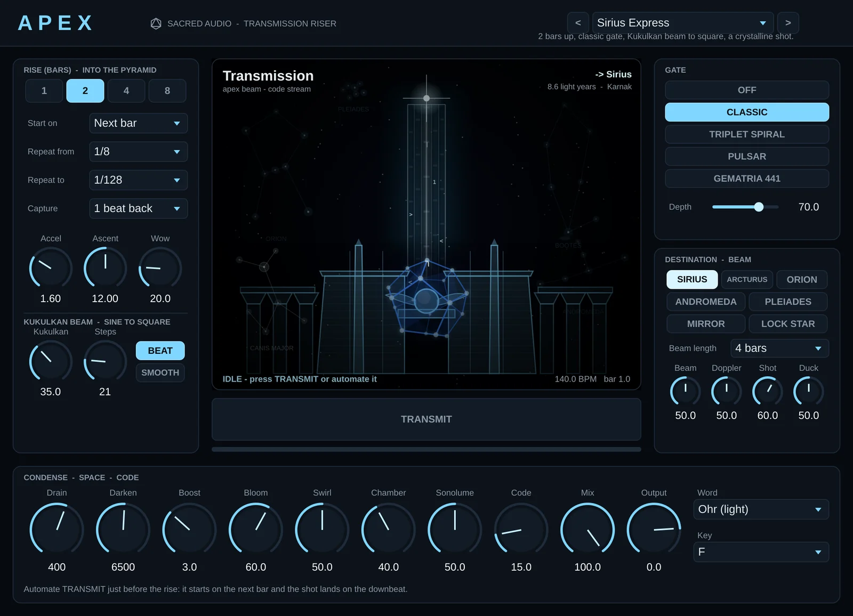
Task: Open the Sirius Express preset dropdown
Action: 682,23
